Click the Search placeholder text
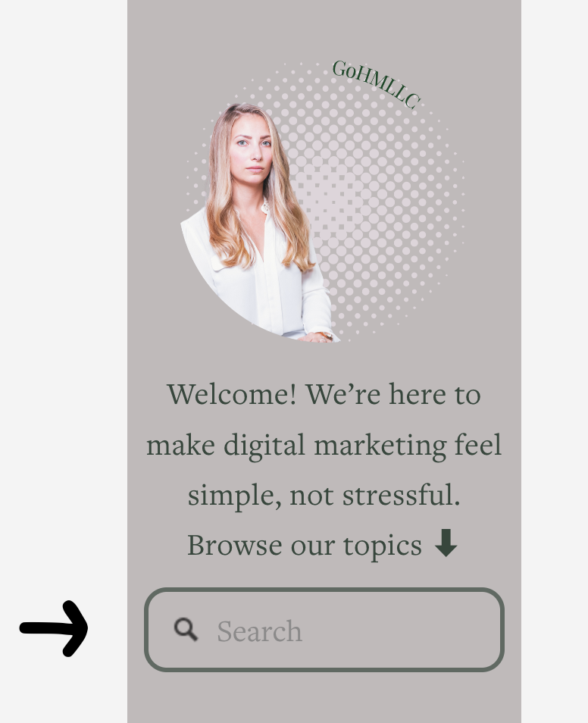The width and height of the screenshot is (588, 723). pos(260,631)
